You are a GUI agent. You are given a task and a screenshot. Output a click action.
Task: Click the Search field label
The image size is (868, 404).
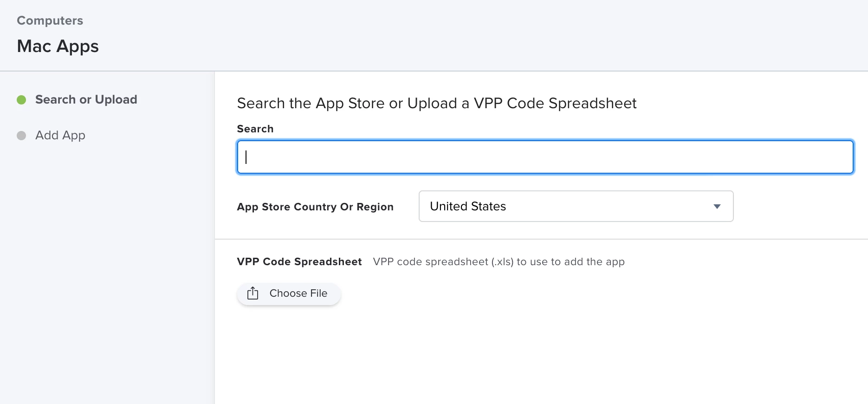[x=255, y=129]
